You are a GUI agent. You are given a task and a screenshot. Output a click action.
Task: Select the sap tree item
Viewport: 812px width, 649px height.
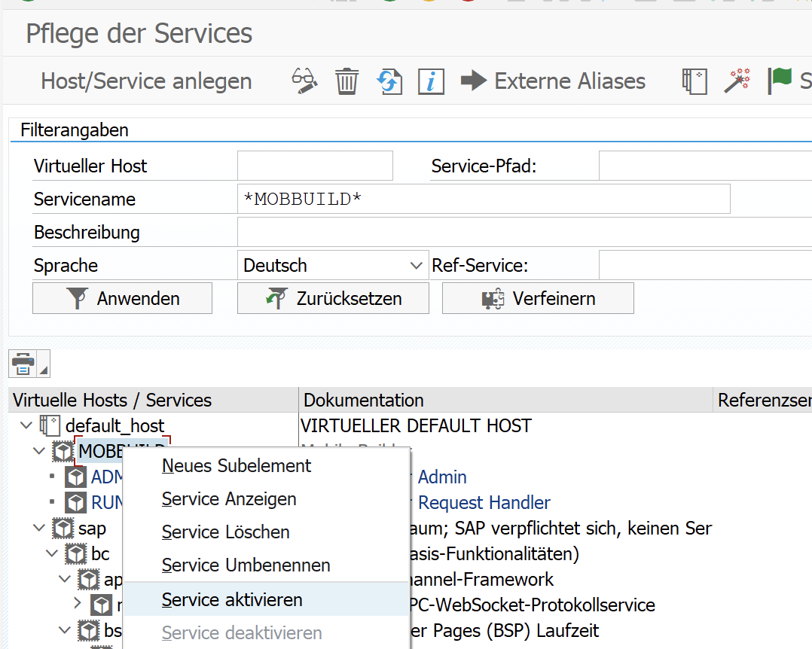point(92,529)
